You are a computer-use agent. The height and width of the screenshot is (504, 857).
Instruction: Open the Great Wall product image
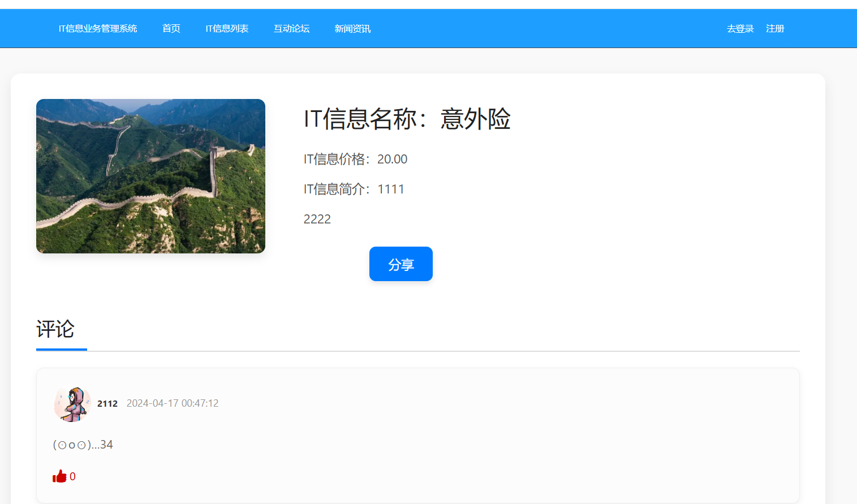click(150, 176)
